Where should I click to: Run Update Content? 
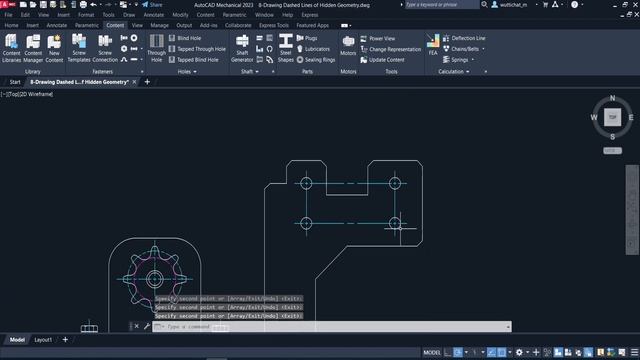(382, 60)
